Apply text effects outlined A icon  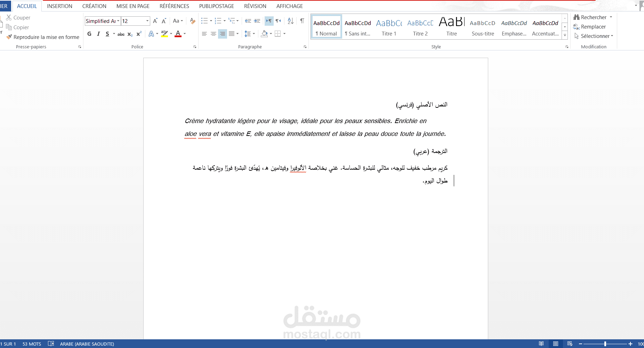click(x=151, y=34)
